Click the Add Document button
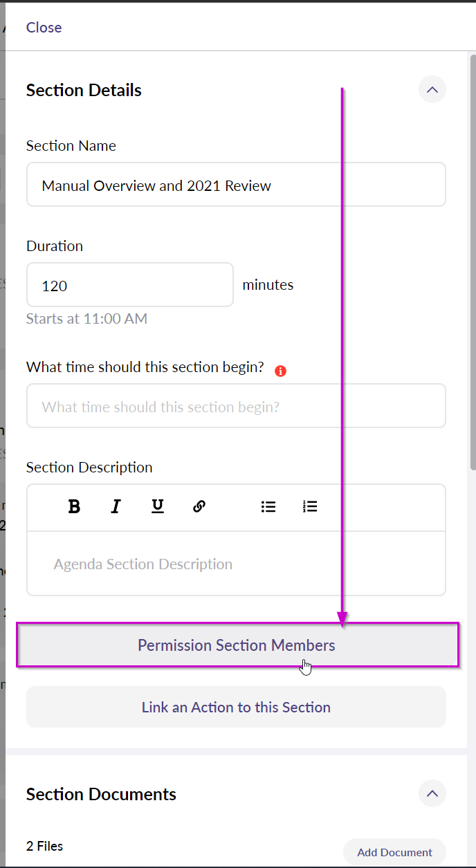Viewport: 476px width, 868px height. pos(394,852)
